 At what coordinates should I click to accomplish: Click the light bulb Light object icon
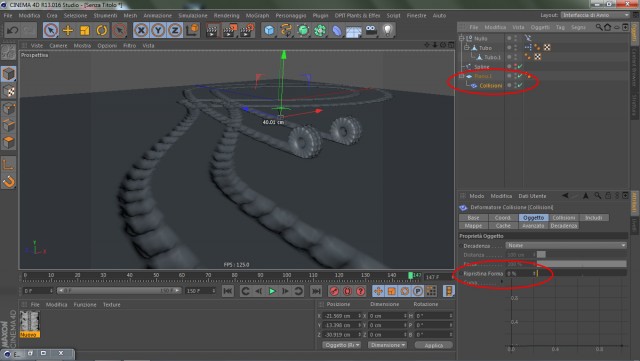coord(388,30)
